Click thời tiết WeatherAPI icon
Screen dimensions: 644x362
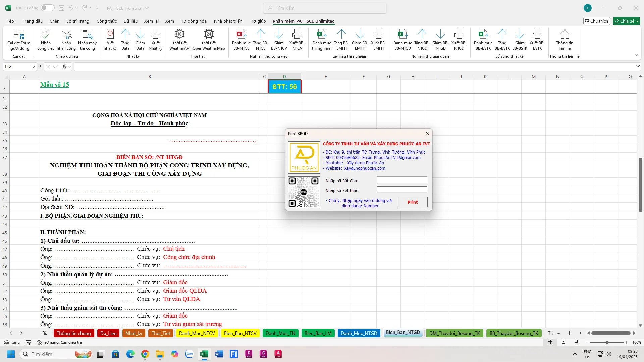[x=180, y=40]
